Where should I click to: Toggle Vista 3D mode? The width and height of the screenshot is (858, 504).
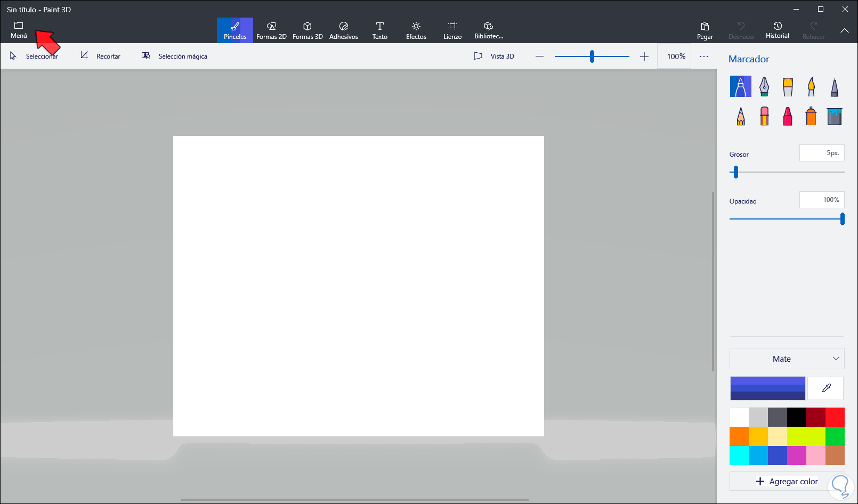(x=493, y=56)
